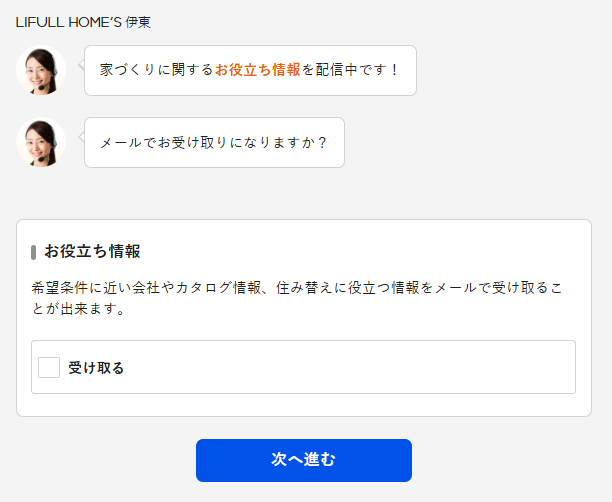612x502 pixels.
Task: Click the お役立ち情報 section heading
Action: pos(92,251)
